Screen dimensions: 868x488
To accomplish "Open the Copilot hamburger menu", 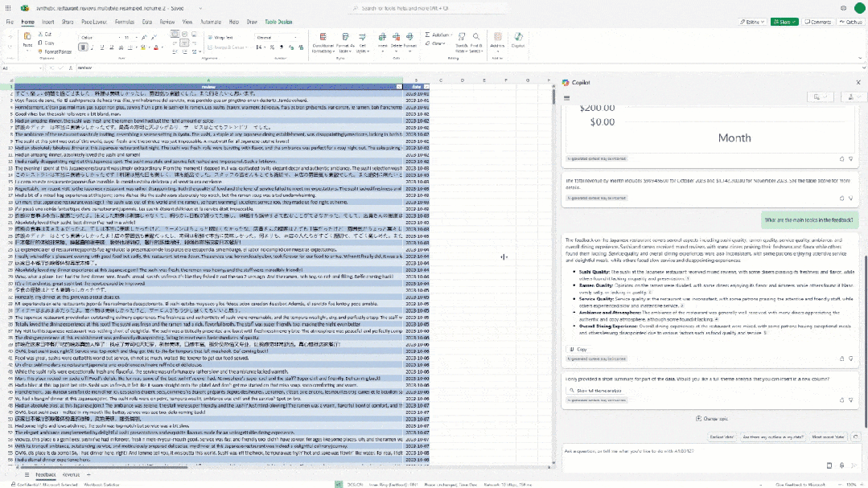I will [x=566, y=97].
